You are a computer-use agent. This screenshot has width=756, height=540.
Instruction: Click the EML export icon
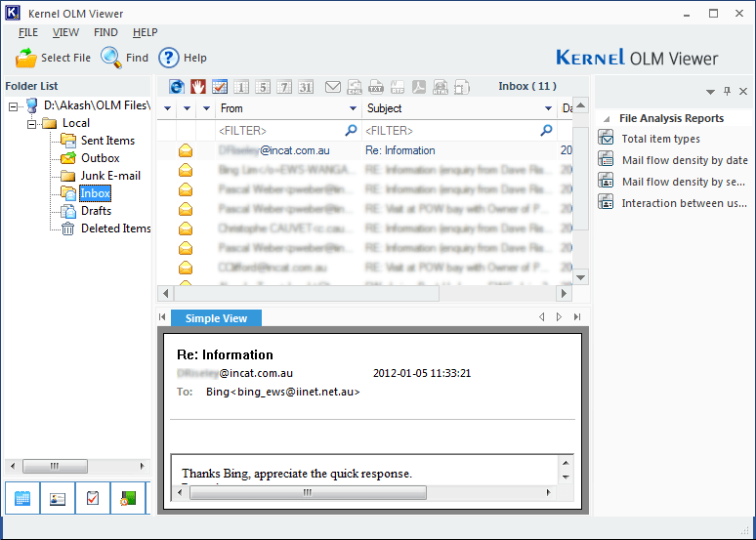tap(355, 87)
